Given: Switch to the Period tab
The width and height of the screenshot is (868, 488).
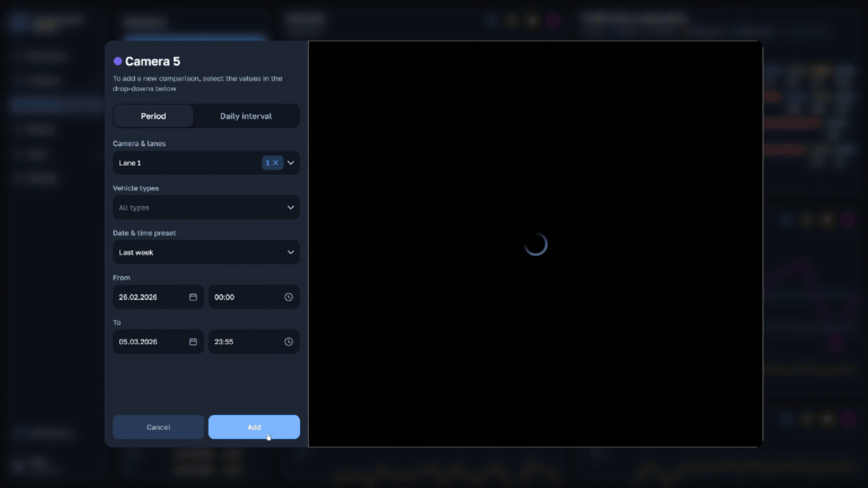Looking at the screenshot, I should pos(154,116).
